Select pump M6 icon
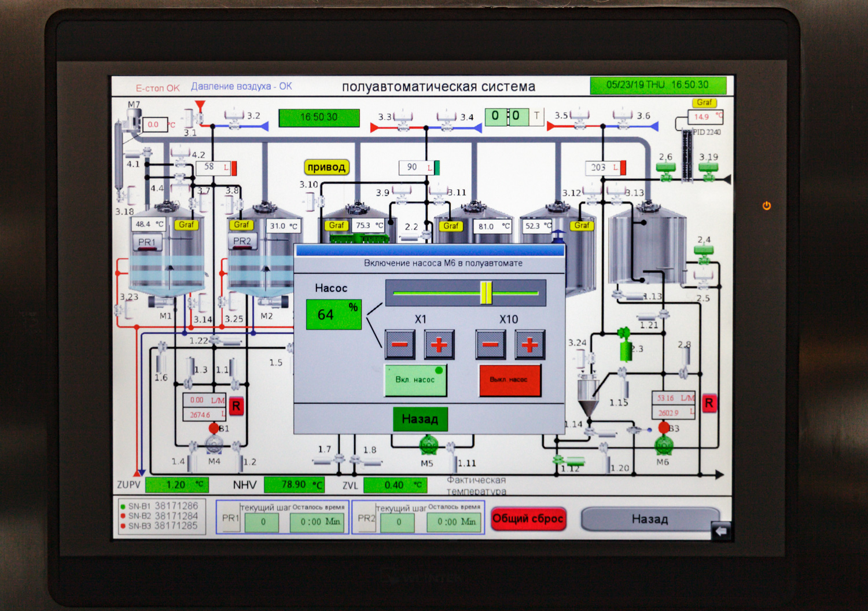Viewport: 868px width, 611px height. click(664, 445)
